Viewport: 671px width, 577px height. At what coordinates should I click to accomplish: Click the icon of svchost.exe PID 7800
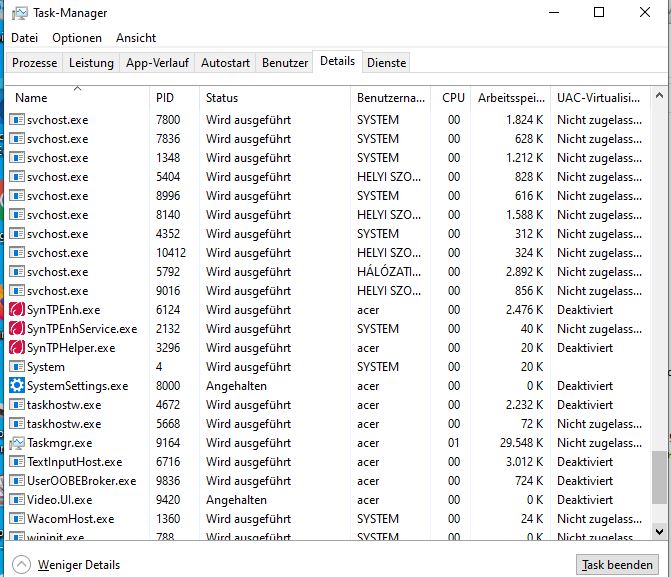[17, 119]
